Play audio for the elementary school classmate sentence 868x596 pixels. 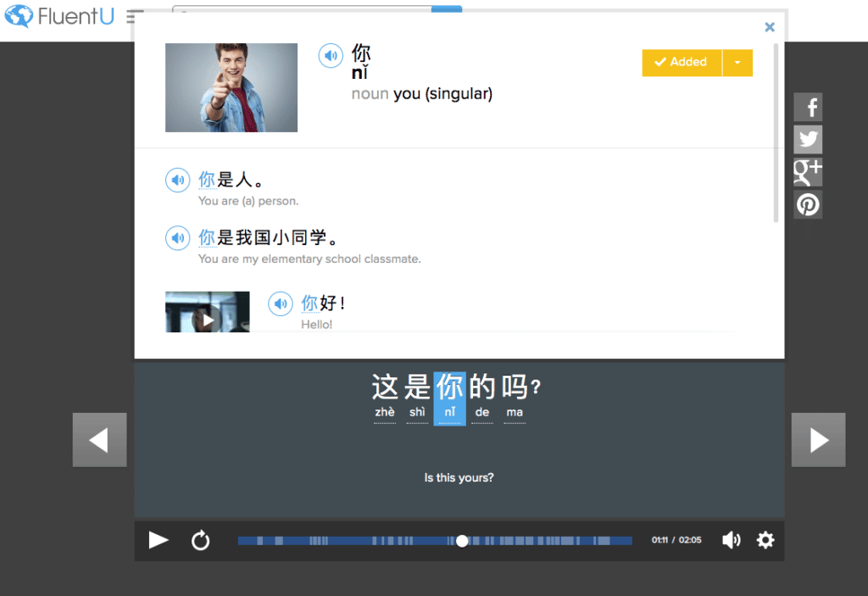[177, 238]
